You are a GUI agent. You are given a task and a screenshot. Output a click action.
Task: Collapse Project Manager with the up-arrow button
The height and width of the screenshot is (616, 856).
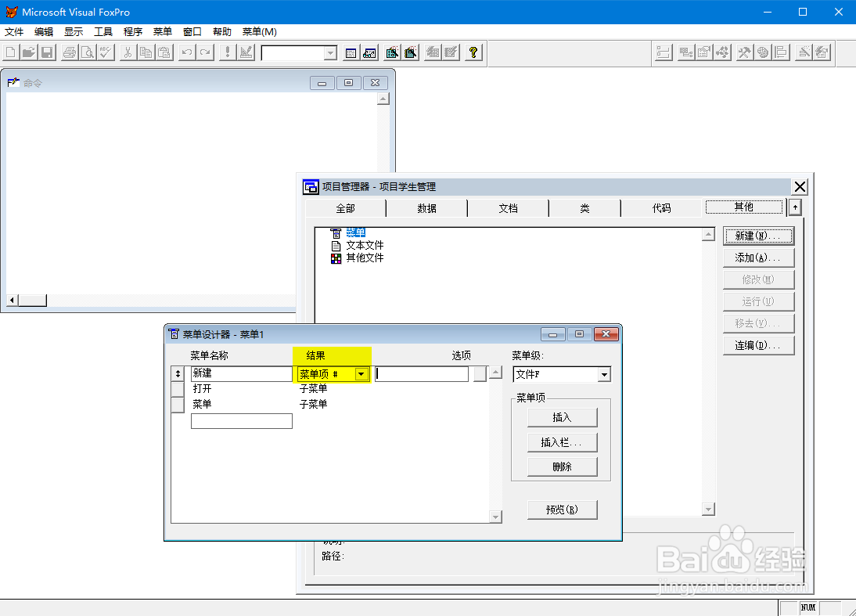795,207
